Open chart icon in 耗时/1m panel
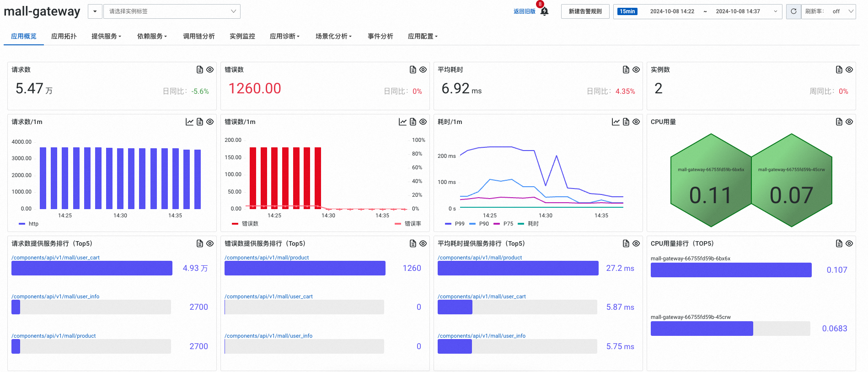 616,122
